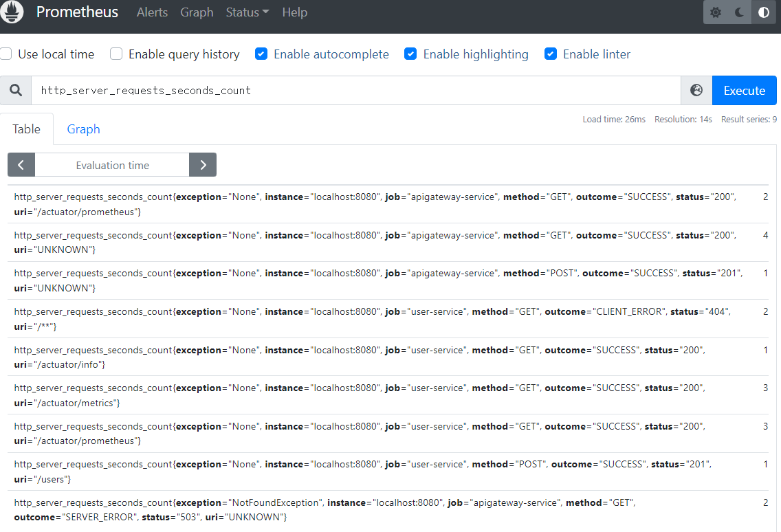
Task: Click value 1 of the /actuator/info row
Action: [x=766, y=350]
